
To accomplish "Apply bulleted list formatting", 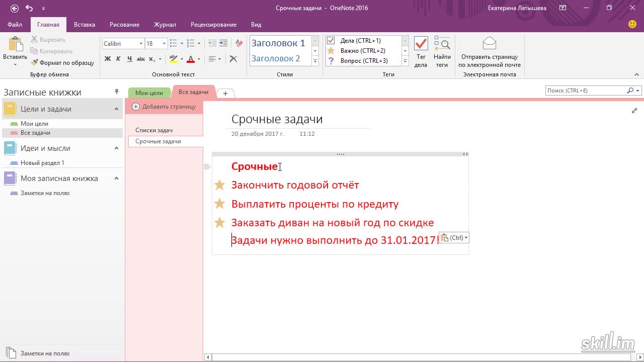I will [174, 44].
